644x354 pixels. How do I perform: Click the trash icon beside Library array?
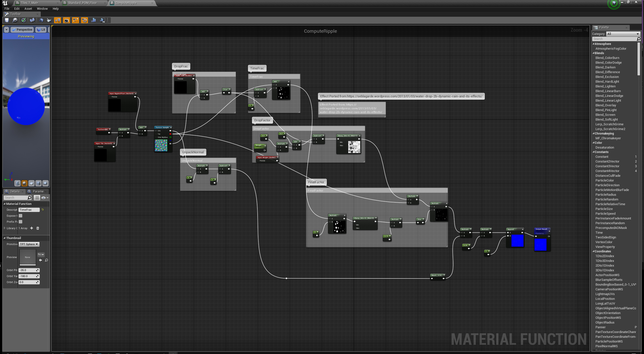(38, 228)
